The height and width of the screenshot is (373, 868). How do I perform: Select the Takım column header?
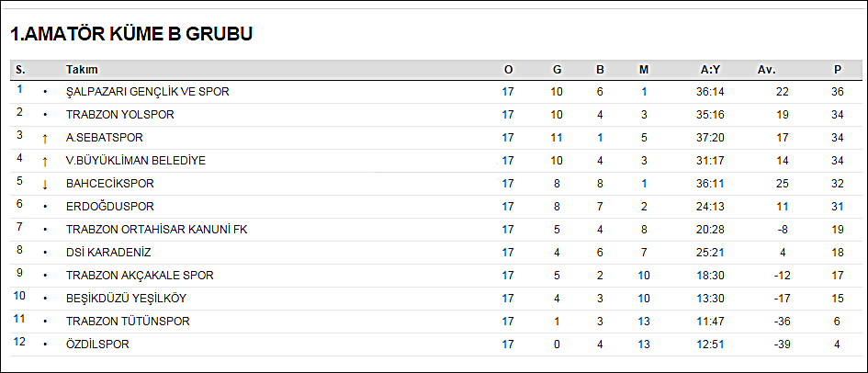pos(82,70)
